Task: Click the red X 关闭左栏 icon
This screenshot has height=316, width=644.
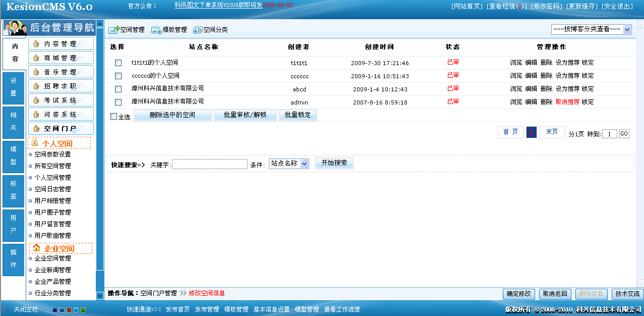Action: pyautogui.click(x=8, y=309)
